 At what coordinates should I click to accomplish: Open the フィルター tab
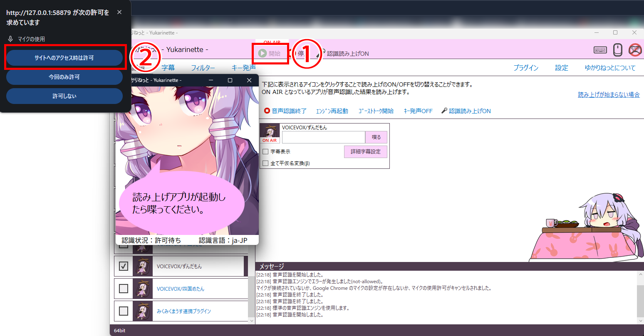(203, 68)
